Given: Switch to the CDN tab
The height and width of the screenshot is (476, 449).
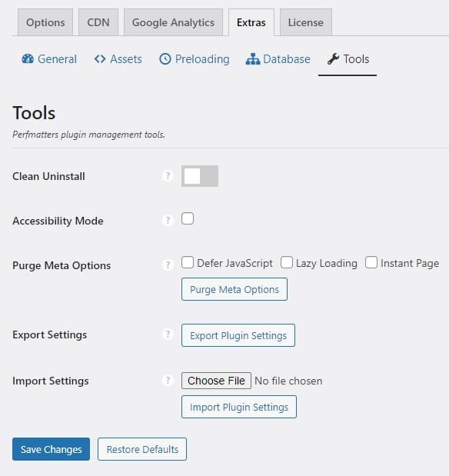Looking at the screenshot, I should click(x=98, y=22).
